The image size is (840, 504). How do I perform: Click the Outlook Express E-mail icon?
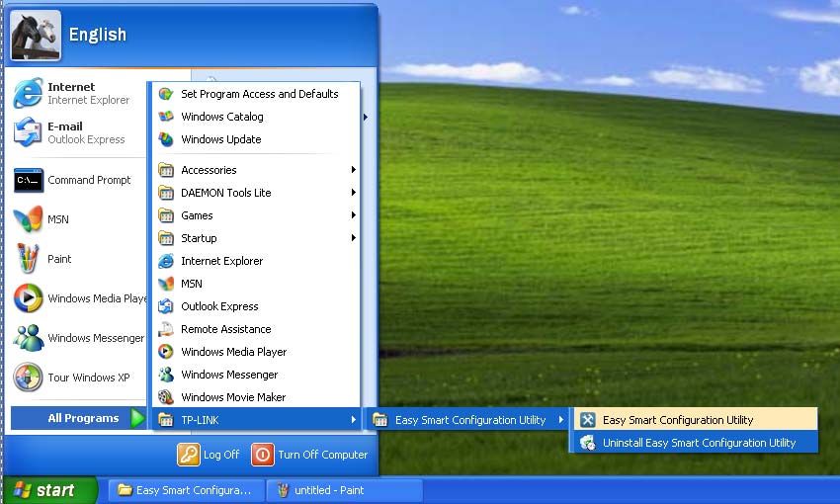pos(28,132)
